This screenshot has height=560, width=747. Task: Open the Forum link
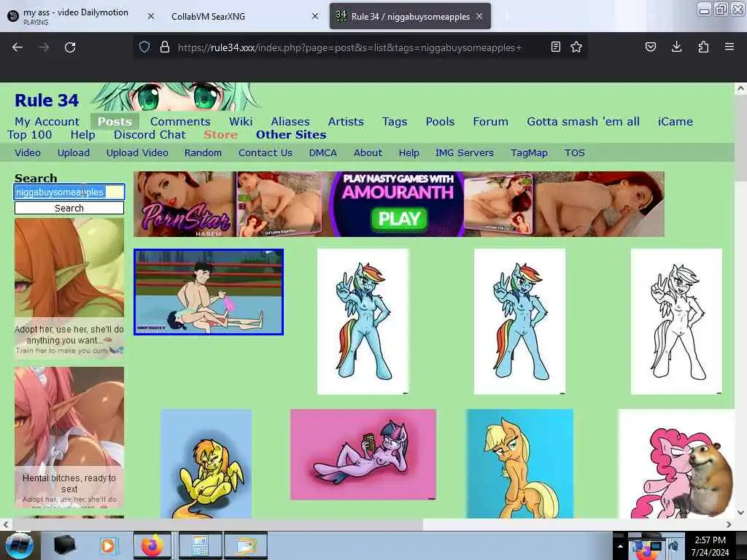pyautogui.click(x=490, y=122)
